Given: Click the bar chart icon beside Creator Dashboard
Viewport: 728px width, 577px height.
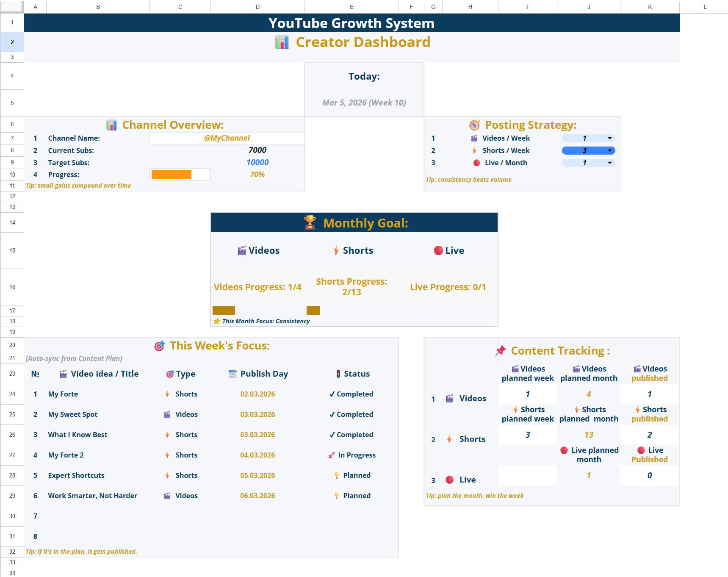Looking at the screenshot, I should (x=282, y=42).
